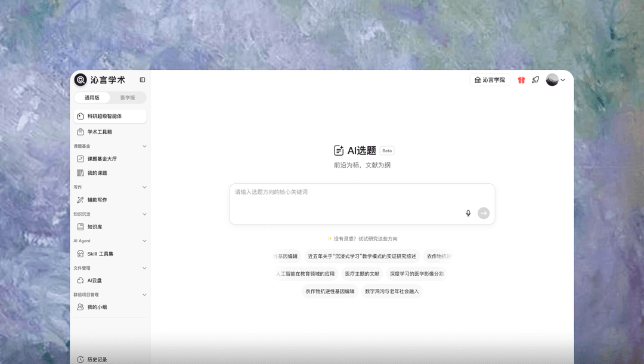Select suggestion 医疗主题的文献
The height and width of the screenshot is (364, 644).
[363, 274]
